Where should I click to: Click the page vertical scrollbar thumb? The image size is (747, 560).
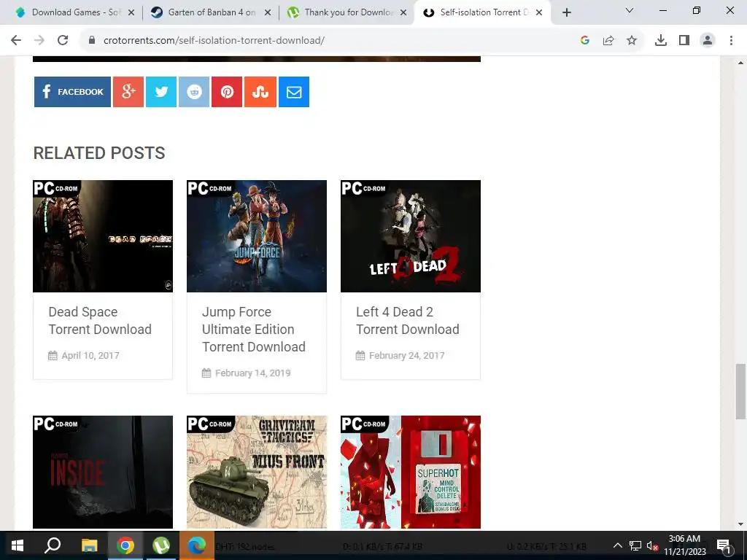(740, 392)
